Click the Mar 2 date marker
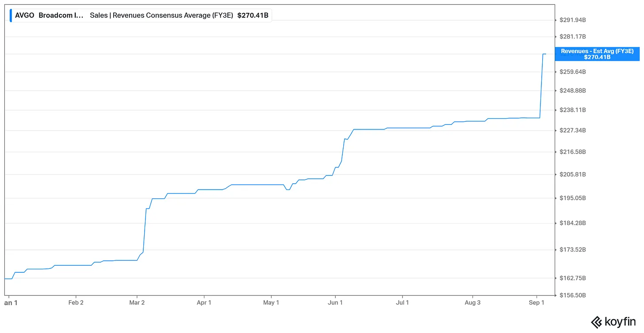Viewport: 644px width, 333px height. [x=137, y=303]
